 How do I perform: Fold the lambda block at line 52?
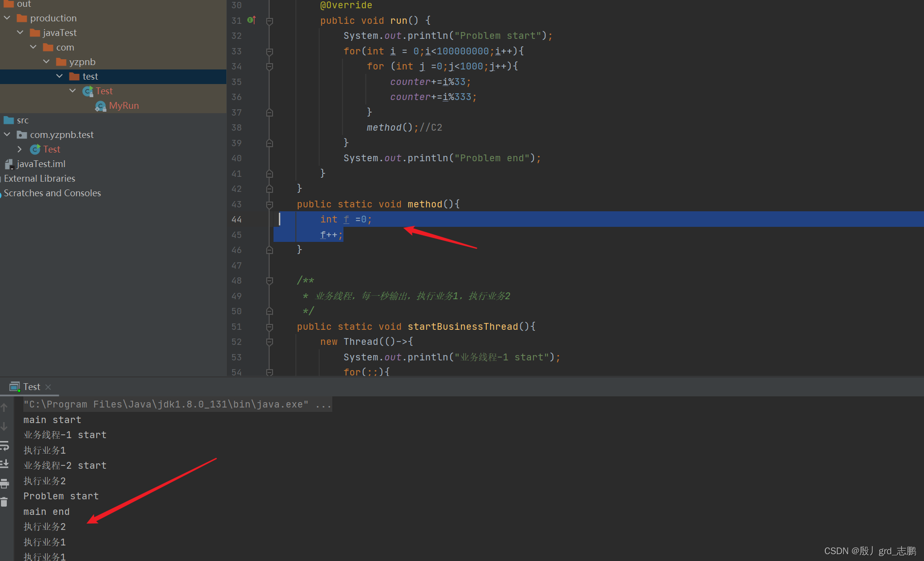270,342
